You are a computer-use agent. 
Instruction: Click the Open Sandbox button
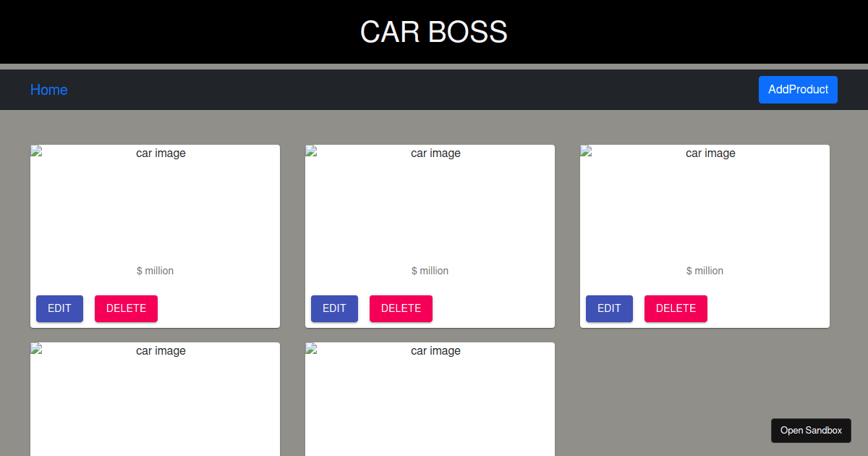pos(811,430)
